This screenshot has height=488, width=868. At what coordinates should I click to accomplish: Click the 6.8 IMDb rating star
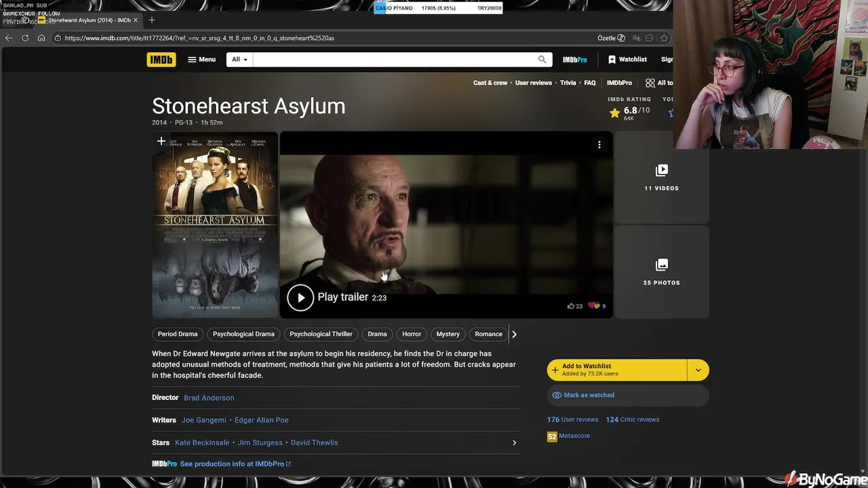[614, 113]
